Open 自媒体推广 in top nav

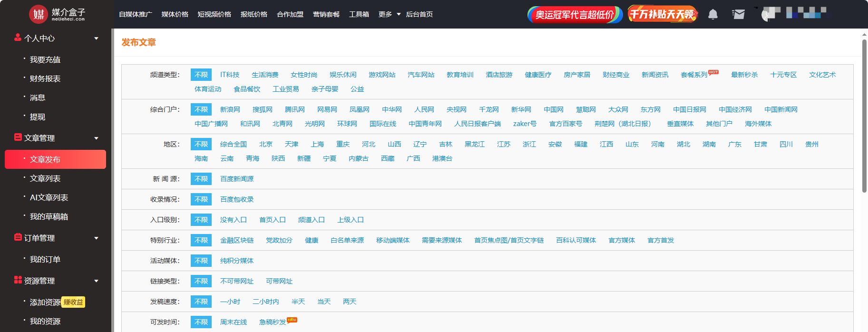pyautogui.click(x=136, y=14)
